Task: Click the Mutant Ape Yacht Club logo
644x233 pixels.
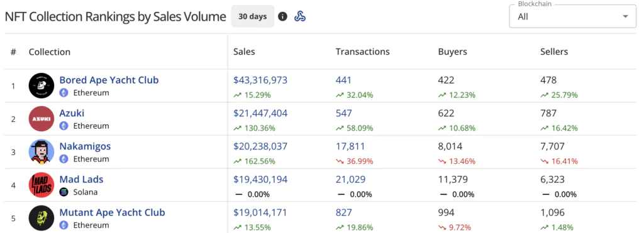Action: (42, 218)
